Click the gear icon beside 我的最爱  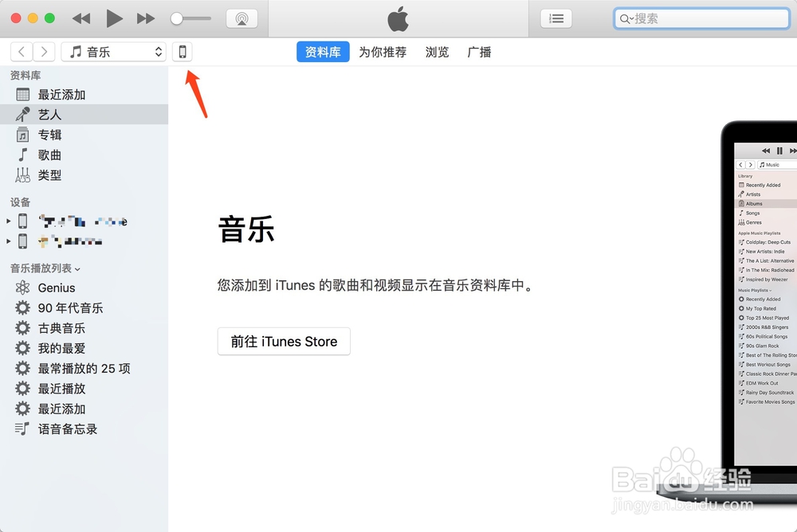[22, 348]
